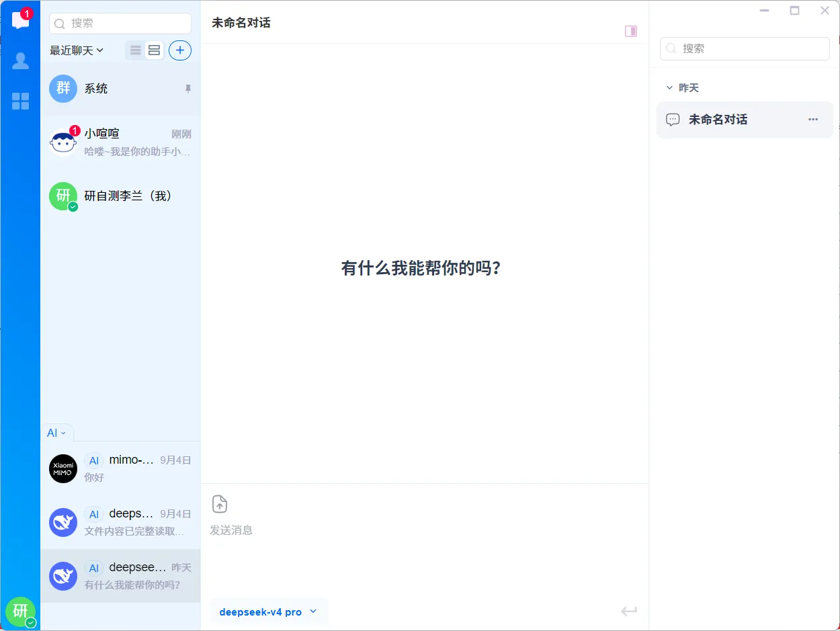This screenshot has height=631, width=840.
Task: Click the 未命名对话 title header
Action: pos(241,23)
